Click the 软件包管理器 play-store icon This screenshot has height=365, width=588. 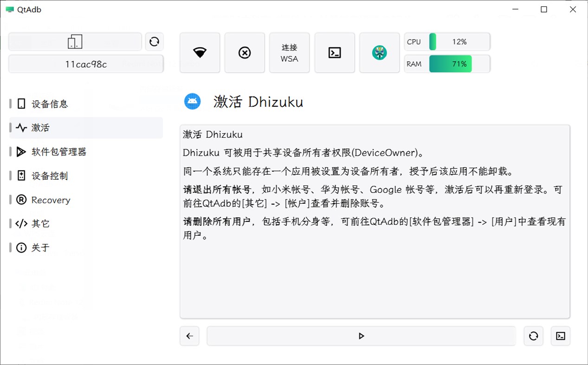coord(21,152)
